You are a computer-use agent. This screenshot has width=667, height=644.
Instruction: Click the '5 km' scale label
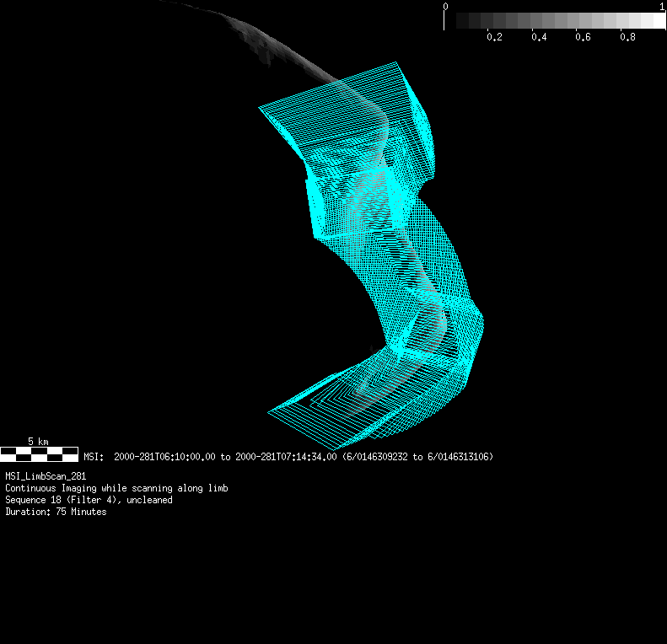click(38, 442)
